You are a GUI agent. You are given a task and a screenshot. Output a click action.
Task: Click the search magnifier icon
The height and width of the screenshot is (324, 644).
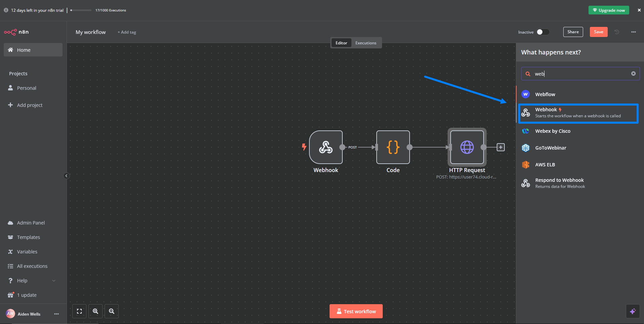(x=528, y=74)
